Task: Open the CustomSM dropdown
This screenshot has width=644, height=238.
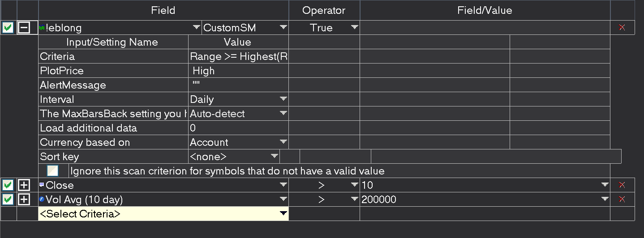Action: 283,28
